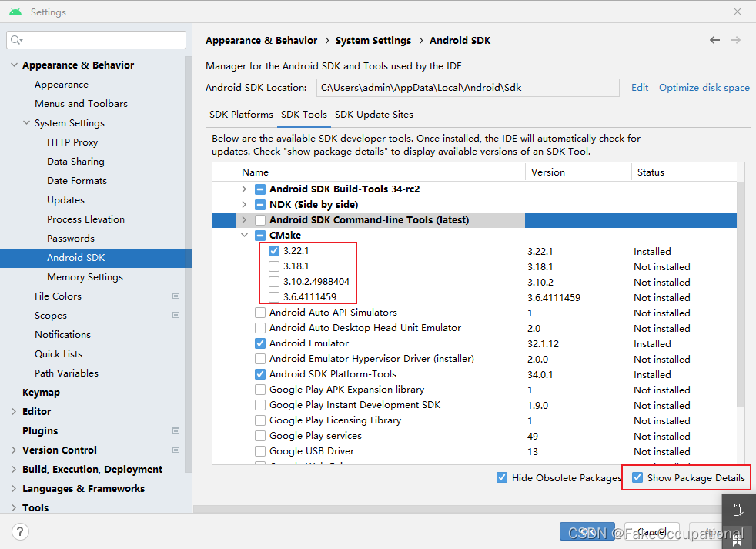This screenshot has width=756, height=549.
Task: Click the Name column header
Action: click(x=380, y=172)
